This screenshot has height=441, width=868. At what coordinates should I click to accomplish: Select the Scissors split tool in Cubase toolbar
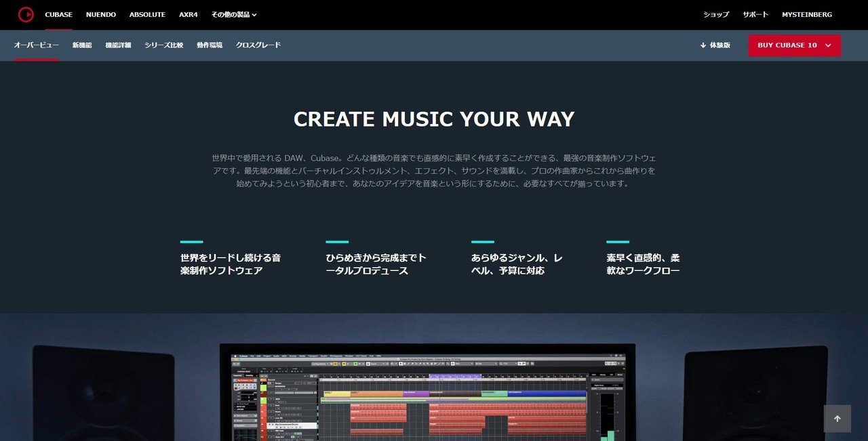tap(407, 364)
